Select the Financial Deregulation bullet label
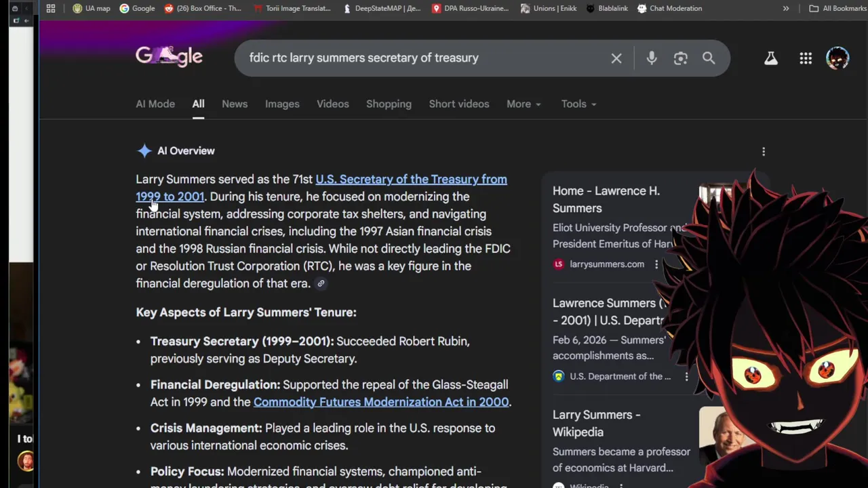Screen dimensions: 868x488 [x=215, y=384]
